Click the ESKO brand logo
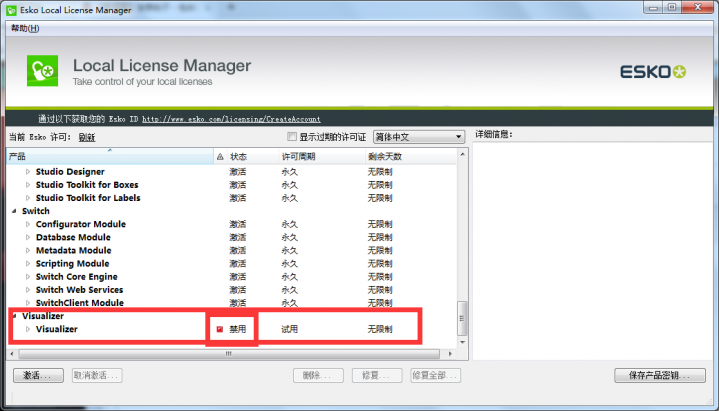The height and width of the screenshot is (411, 719). point(654,72)
